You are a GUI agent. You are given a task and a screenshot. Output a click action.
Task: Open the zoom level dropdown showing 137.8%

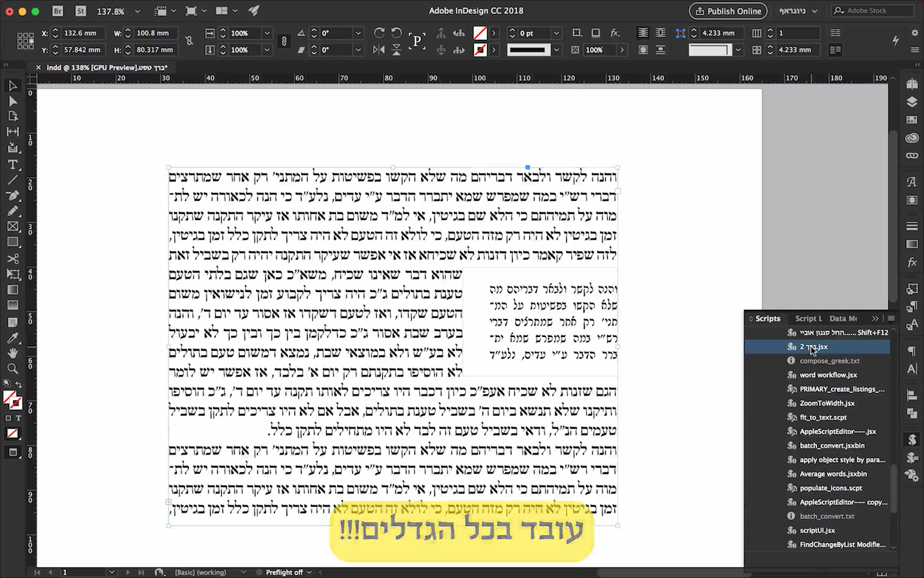click(x=136, y=11)
